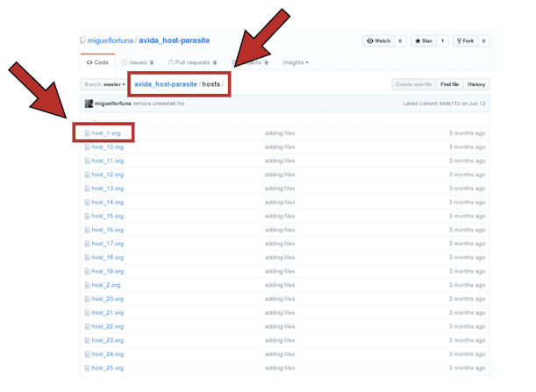Viewport: 536px width, 392px height.
Task: Click the file icon beside host_16.org
Action: 87,230
